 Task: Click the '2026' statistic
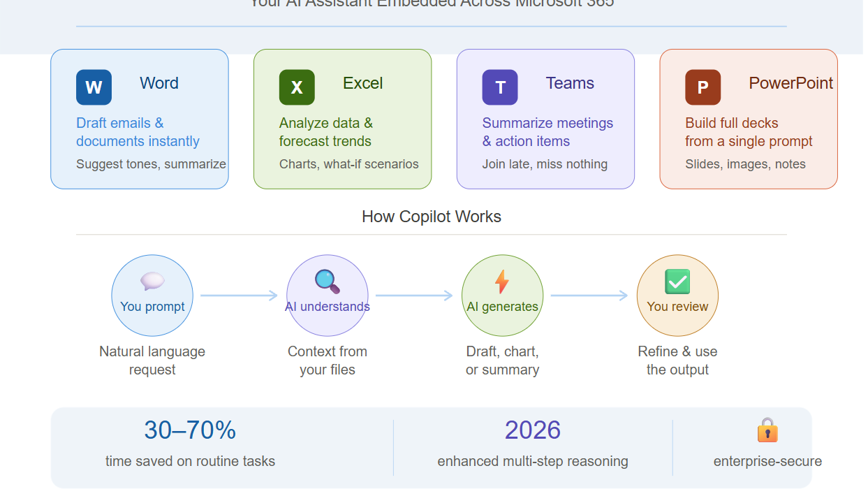coord(533,430)
